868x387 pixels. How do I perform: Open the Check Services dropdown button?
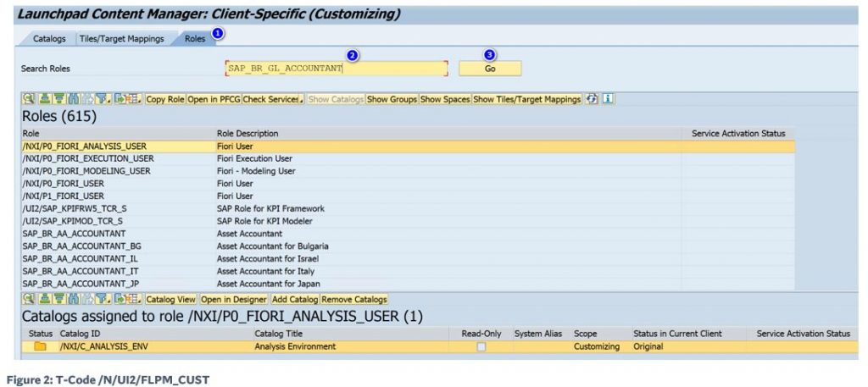coord(274,100)
